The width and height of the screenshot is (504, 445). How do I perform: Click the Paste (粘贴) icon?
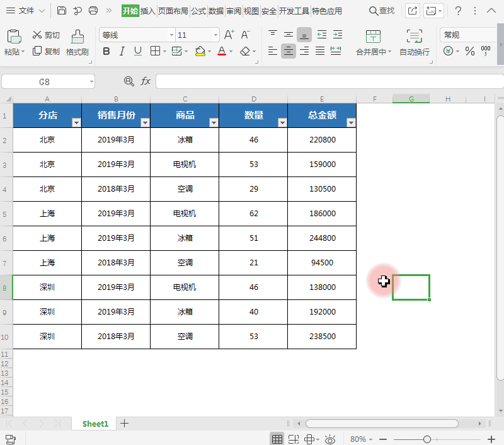coord(13,39)
